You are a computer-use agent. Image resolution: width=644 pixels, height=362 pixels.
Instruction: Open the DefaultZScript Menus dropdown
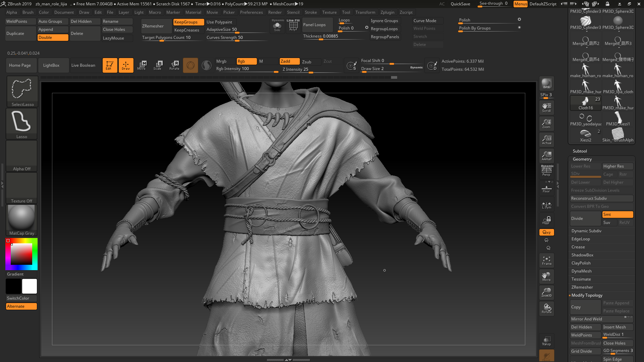tap(520, 4)
